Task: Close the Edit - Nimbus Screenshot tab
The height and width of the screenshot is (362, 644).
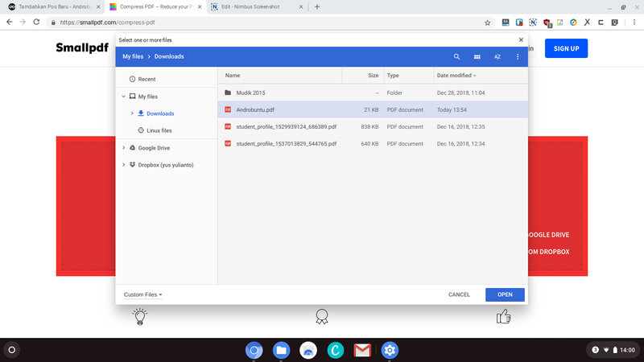Action: [x=301, y=7]
